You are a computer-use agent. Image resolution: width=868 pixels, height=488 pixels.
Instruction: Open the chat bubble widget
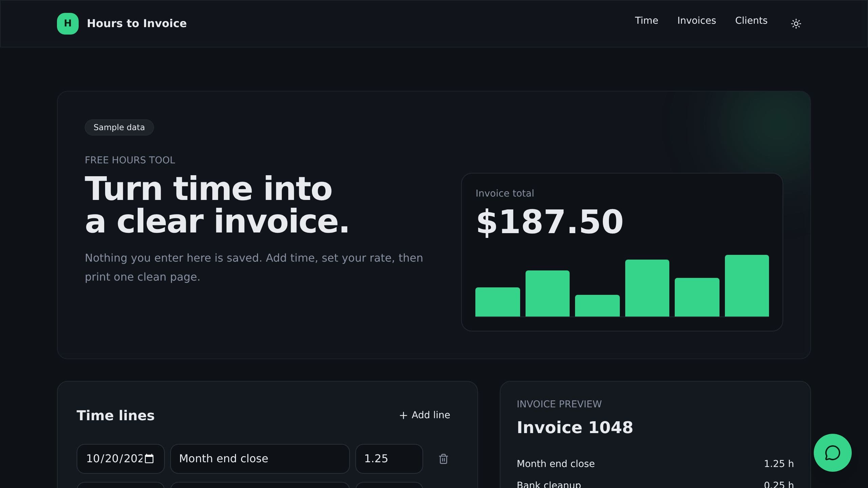click(x=832, y=452)
